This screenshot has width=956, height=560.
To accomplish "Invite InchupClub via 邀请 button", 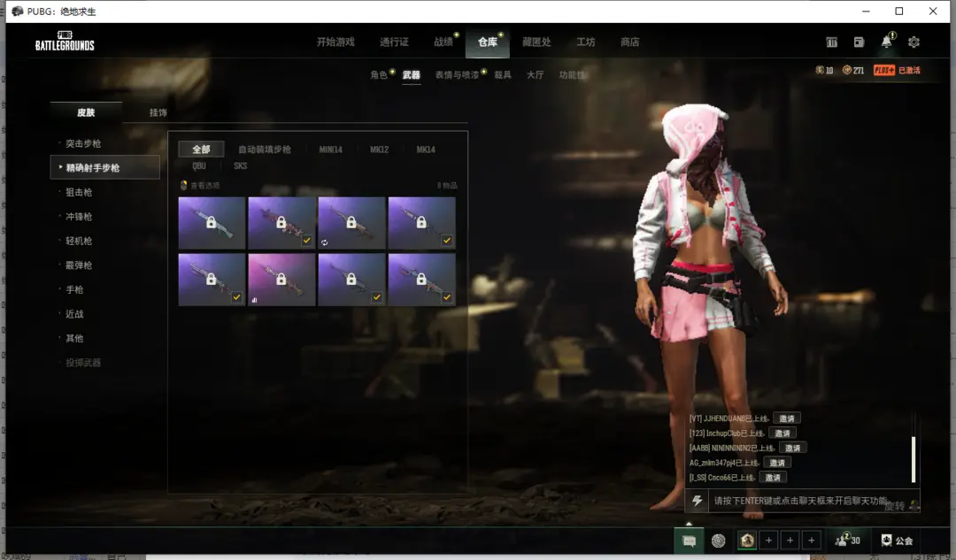I will [783, 433].
